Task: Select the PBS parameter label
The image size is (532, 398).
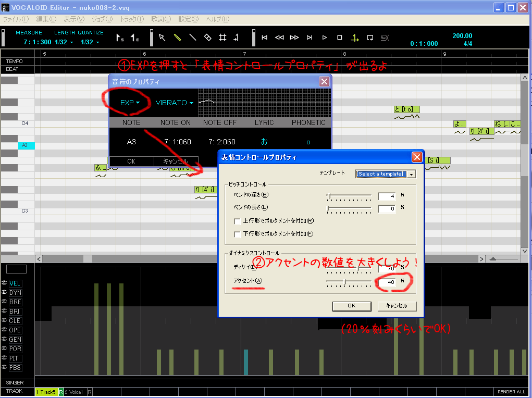Action: click(15, 367)
